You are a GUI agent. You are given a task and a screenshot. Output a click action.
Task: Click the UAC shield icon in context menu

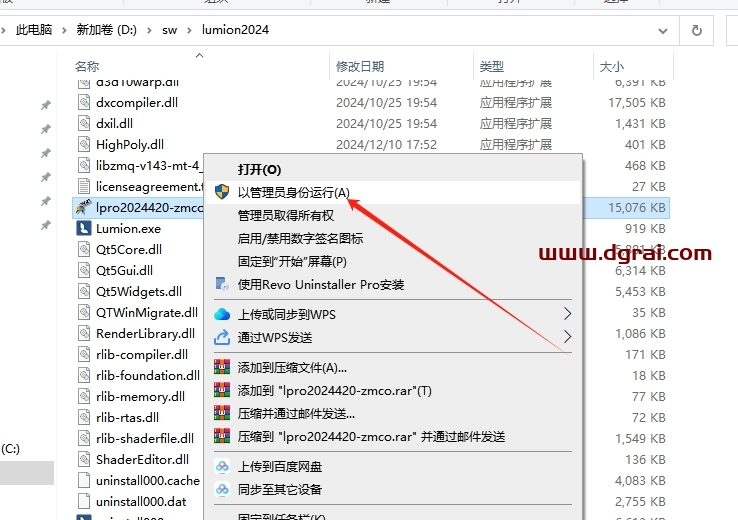point(222,192)
